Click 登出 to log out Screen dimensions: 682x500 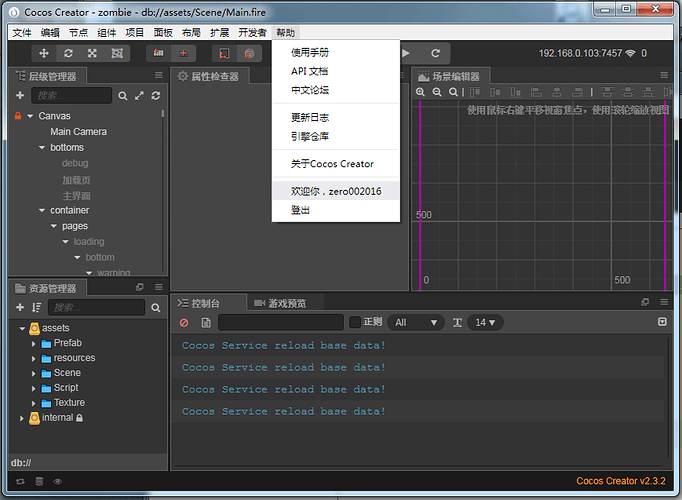point(335,210)
